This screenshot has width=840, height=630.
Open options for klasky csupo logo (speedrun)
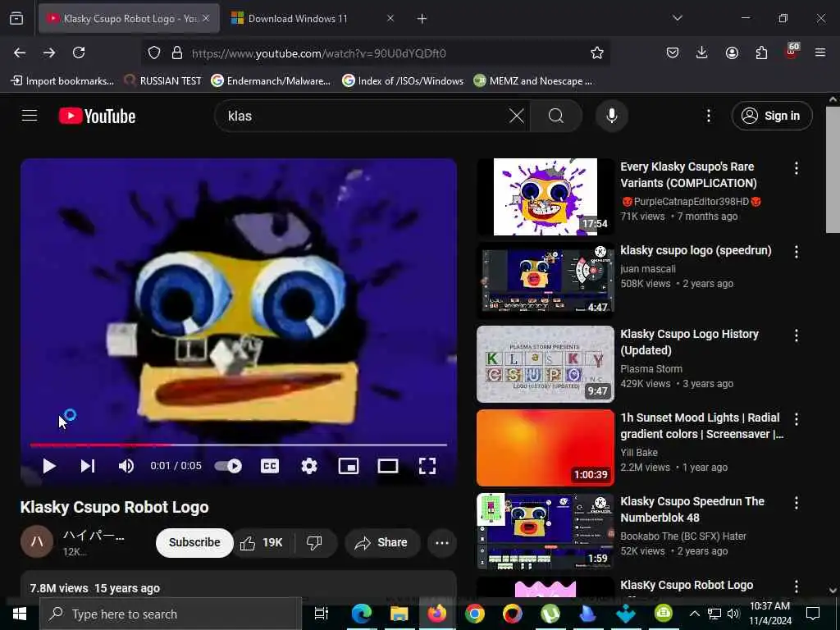coord(797,252)
